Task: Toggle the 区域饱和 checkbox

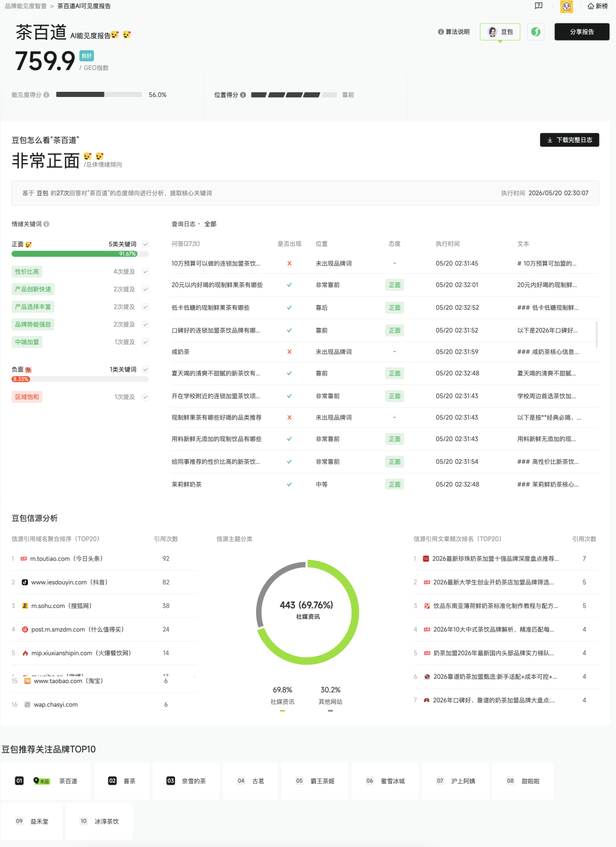Action: [x=145, y=397]
